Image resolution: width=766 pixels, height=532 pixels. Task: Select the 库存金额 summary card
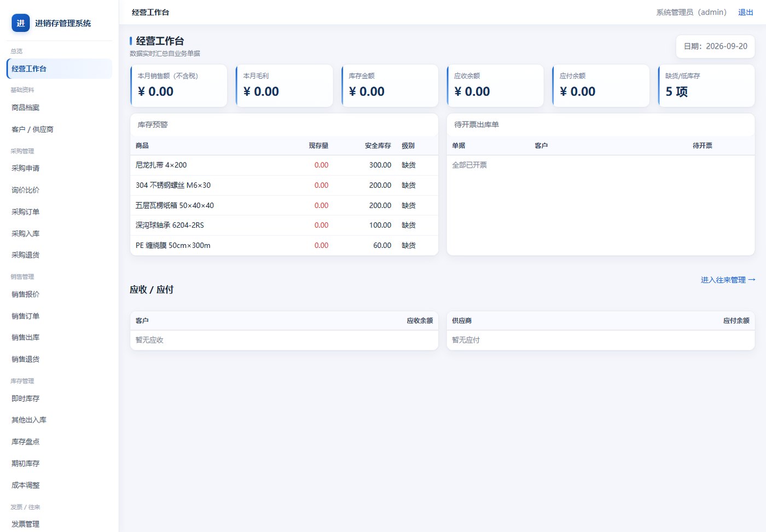tap(390, 85)
